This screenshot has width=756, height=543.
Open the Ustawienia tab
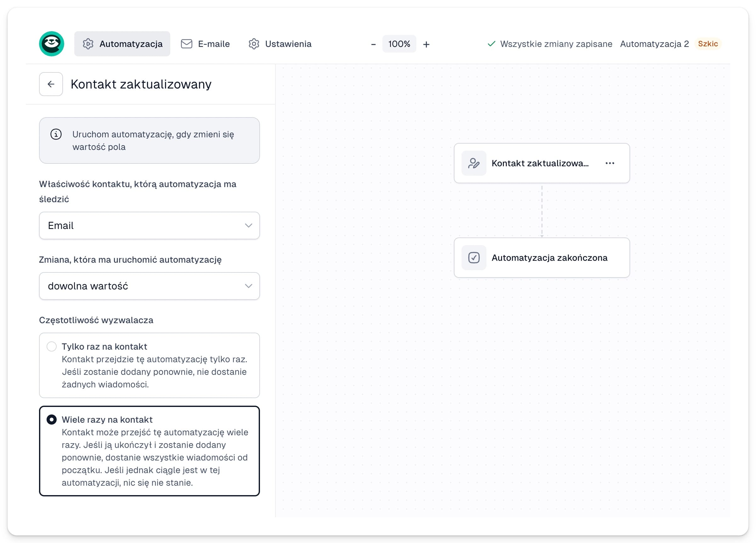(x=280, y=44)
